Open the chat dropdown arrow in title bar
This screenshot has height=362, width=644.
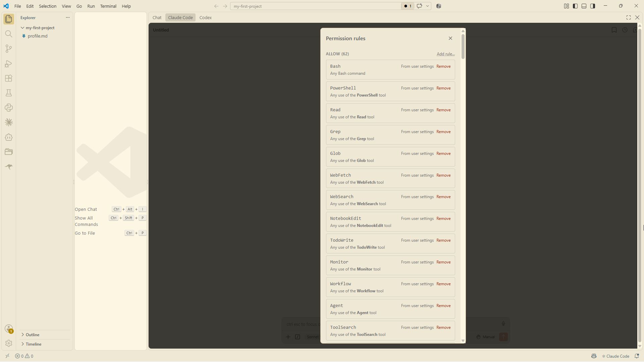tap(427, 6)
